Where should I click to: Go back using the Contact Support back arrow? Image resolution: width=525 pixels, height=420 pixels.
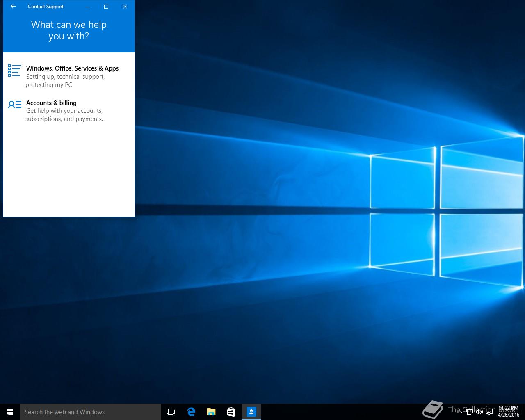pos(13,7)
